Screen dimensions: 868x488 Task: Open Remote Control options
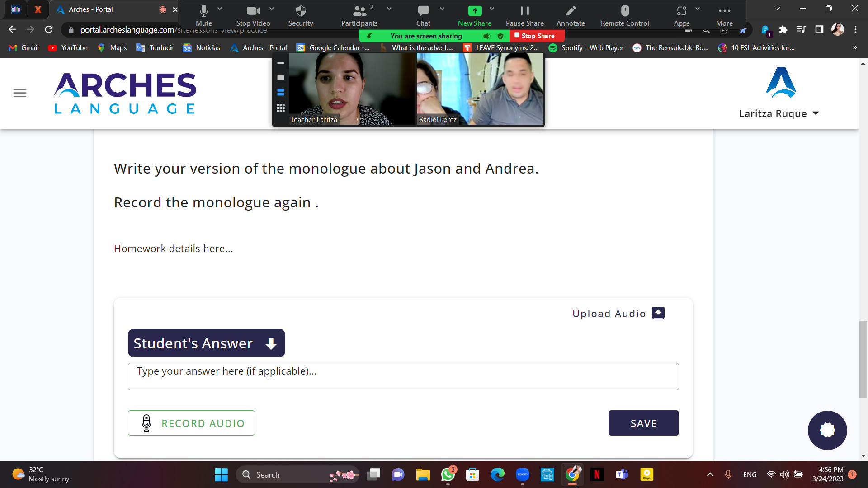click(x=625, y=15)
